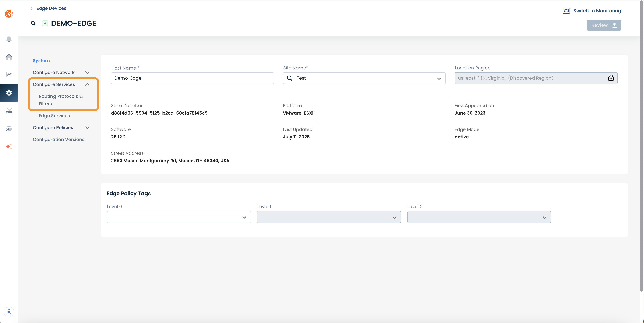Click the DEMO-EDGE page title

[x=73, y=23]
